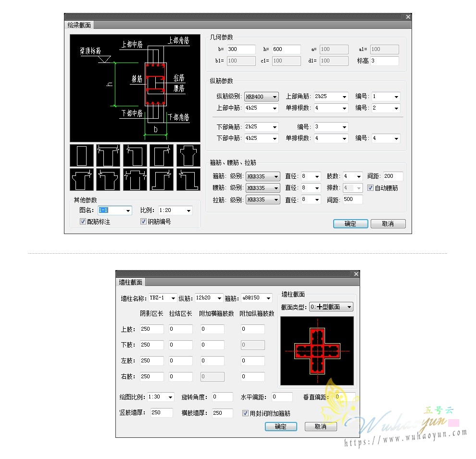Open the 绘图比例 1:30 dropdown

pyautogui.click(x=161, y=397)
